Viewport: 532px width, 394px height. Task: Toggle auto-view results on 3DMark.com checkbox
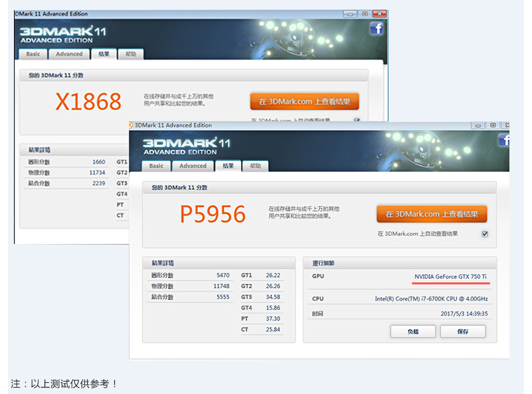pos(485,234)
